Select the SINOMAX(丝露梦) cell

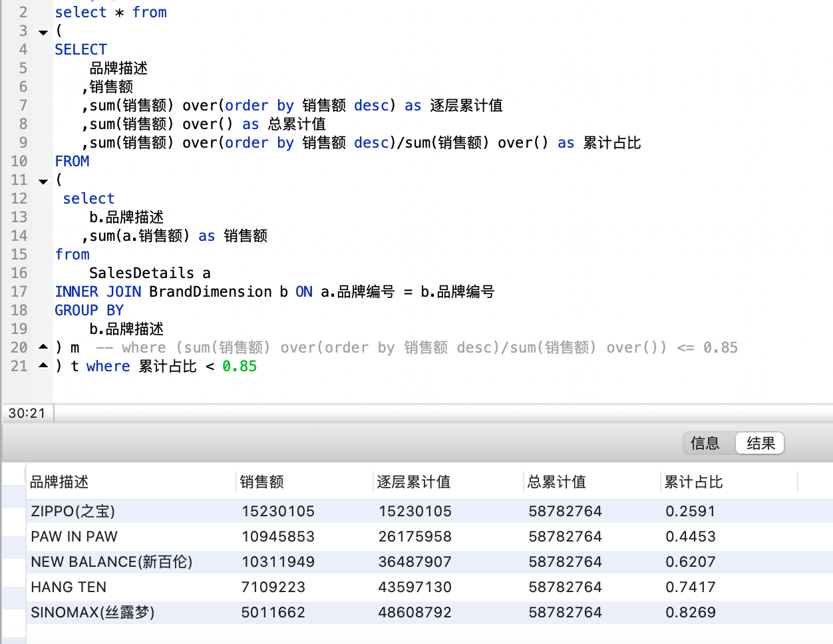92,612
